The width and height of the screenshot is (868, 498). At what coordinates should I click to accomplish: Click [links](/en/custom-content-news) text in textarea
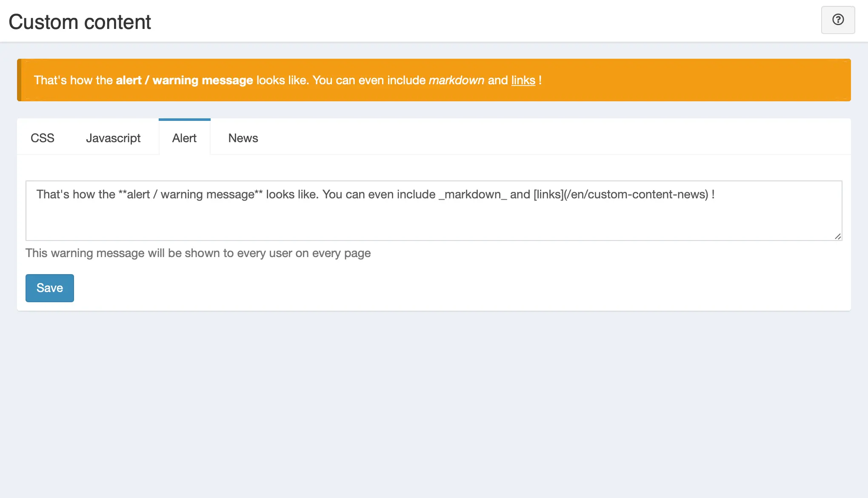(621, 195)
